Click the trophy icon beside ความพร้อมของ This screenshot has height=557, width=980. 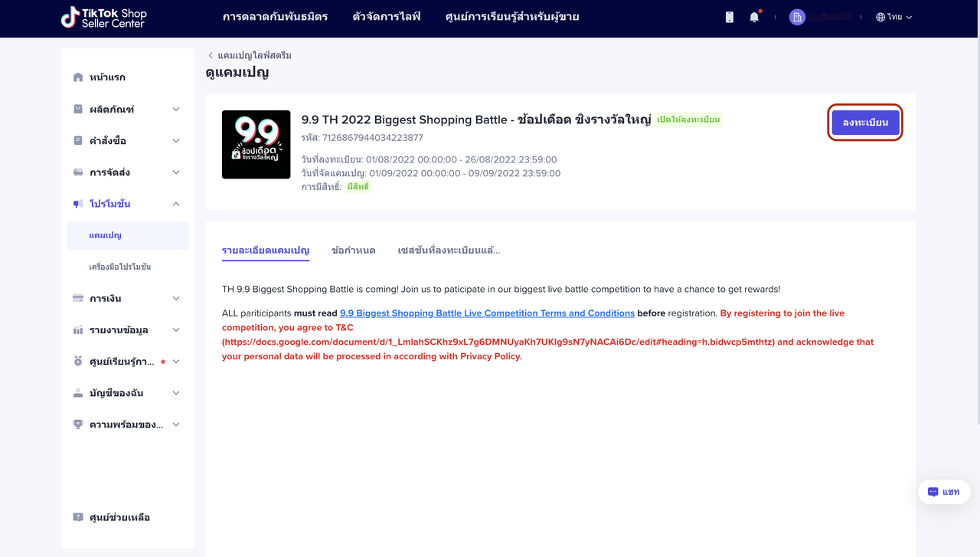point(78,424)
